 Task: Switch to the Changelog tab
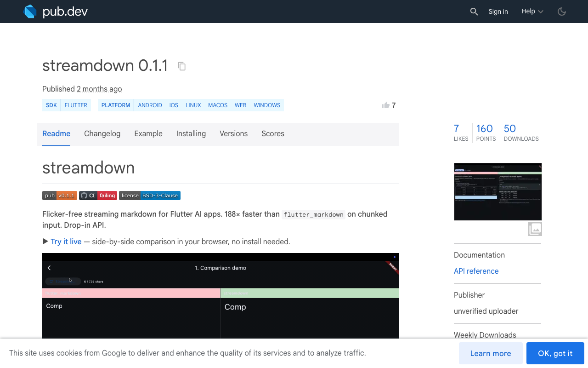[102, 134]
